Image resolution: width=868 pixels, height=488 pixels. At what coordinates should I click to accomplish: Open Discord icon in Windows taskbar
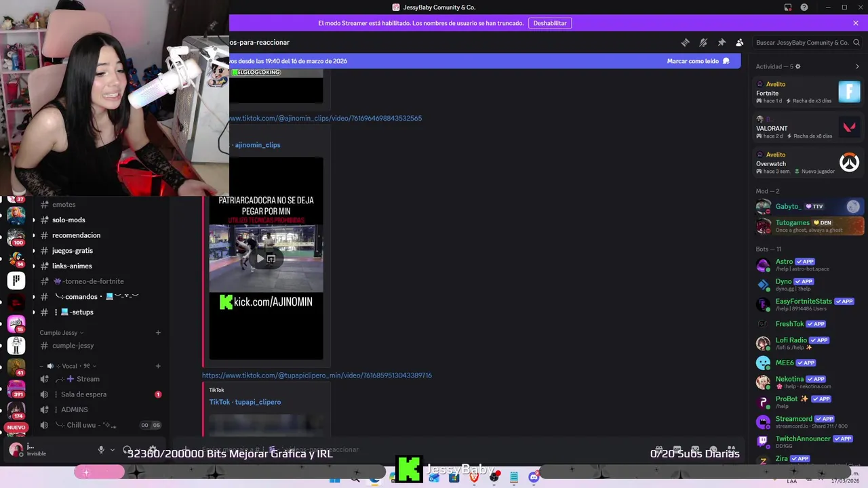click(x=534, y=477)
